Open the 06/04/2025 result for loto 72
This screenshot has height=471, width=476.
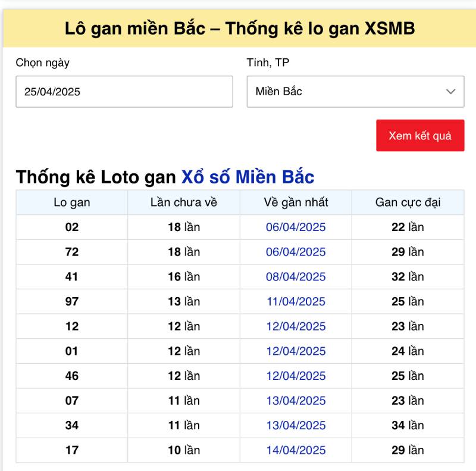296,251
